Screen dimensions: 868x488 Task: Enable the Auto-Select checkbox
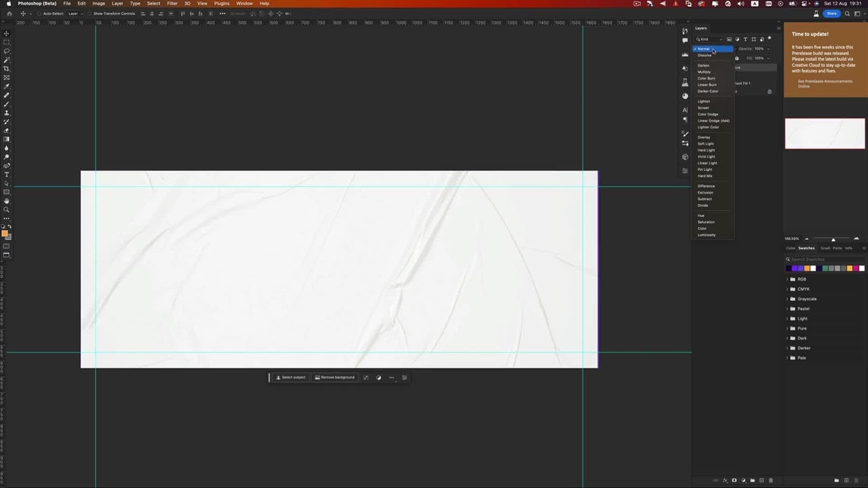click(39, 14)
